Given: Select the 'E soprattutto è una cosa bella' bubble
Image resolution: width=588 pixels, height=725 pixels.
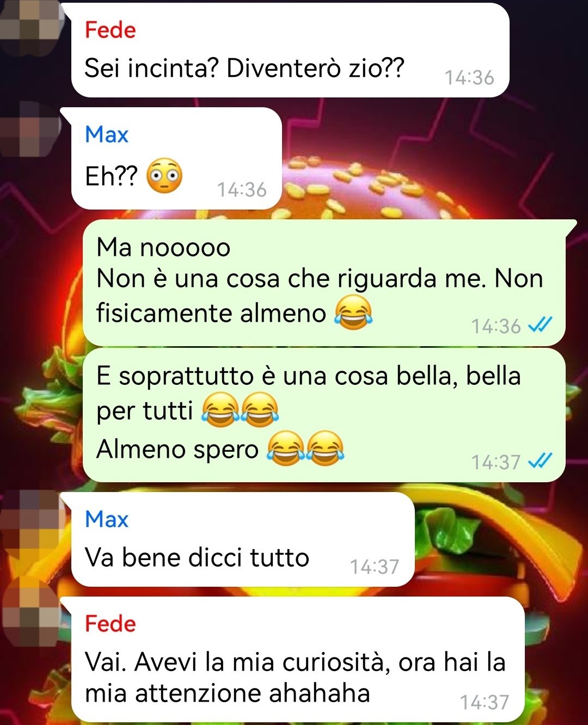Looking at the screenshot, I should [324, 415].
